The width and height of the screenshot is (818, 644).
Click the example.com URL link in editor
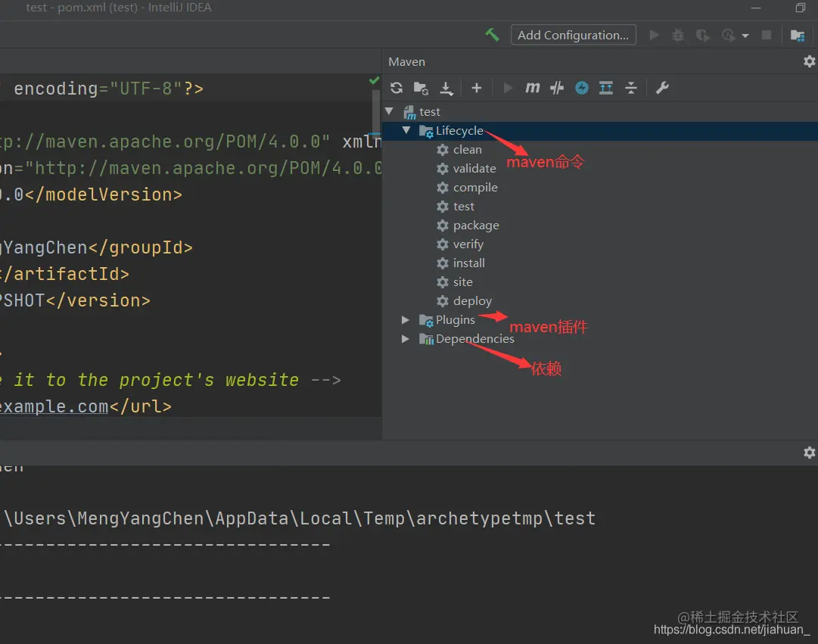54,406
